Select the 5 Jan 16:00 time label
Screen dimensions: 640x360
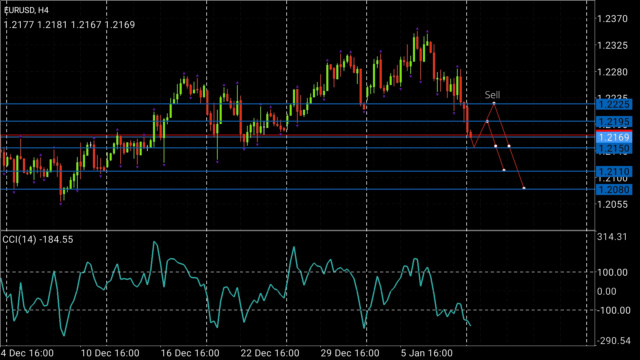(x=427, y=353)
